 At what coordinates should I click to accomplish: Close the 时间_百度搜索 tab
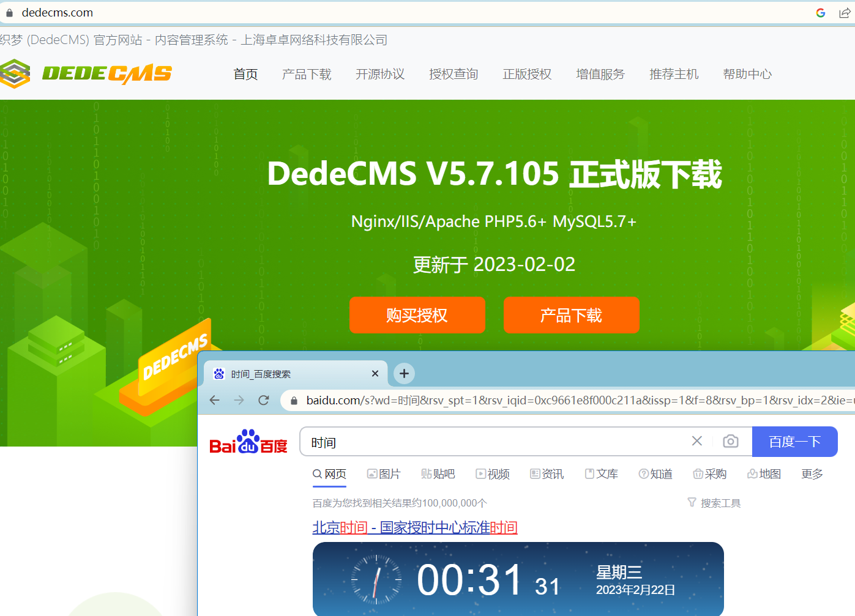[375, 374]
